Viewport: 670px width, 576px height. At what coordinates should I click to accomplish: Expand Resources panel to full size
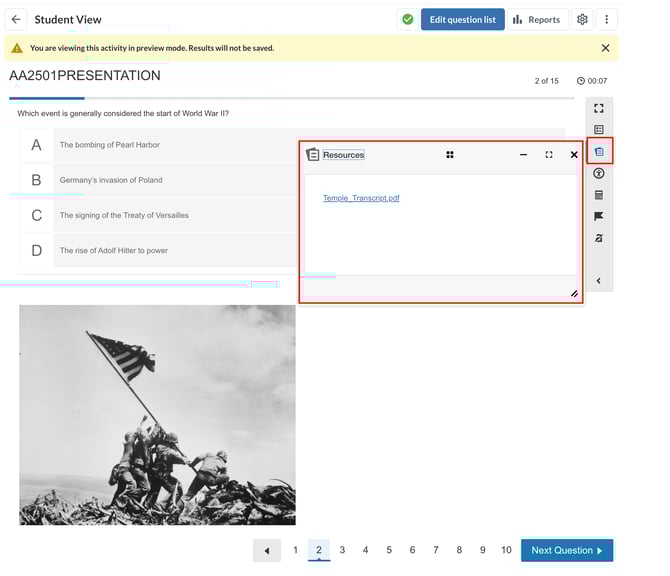point(549,155)
